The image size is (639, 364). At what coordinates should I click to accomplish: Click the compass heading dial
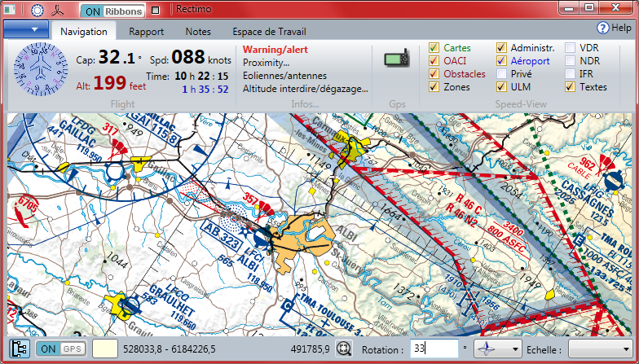(41, 68)
